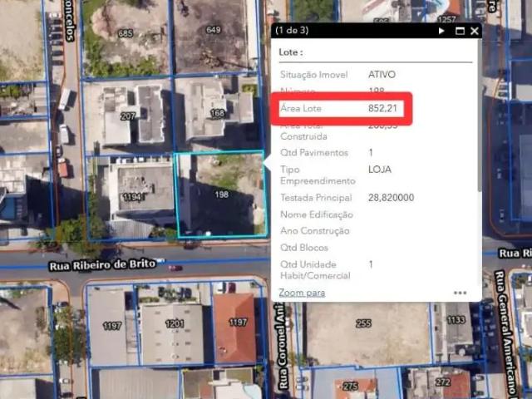Select lot 168 on the map
Viewport: 532px width, 399px height.
pyautogui.click(x=218, y=113)
